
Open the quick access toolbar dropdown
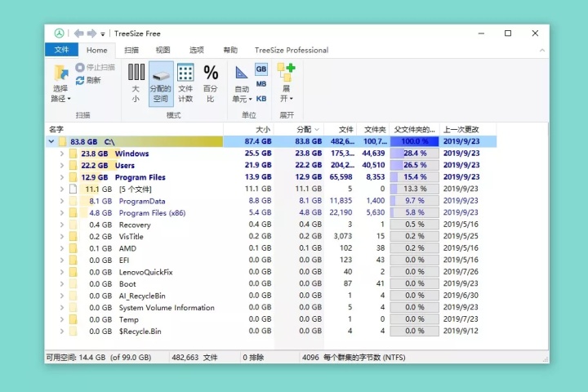click(x=102, y=34)
